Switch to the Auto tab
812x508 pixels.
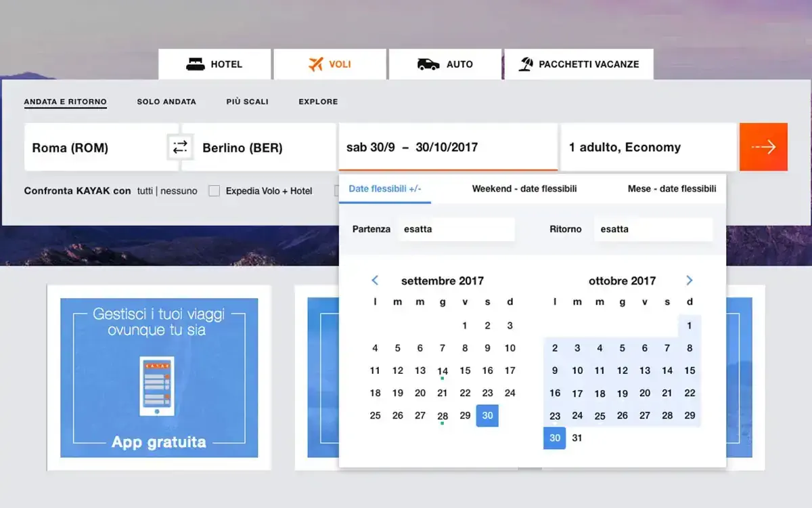(445, 64)
